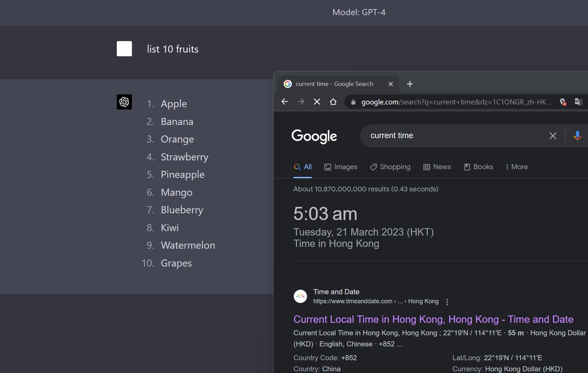Switch to Books search tab
The height and width of the screenshot is (373, 588).
pos(479,167)
